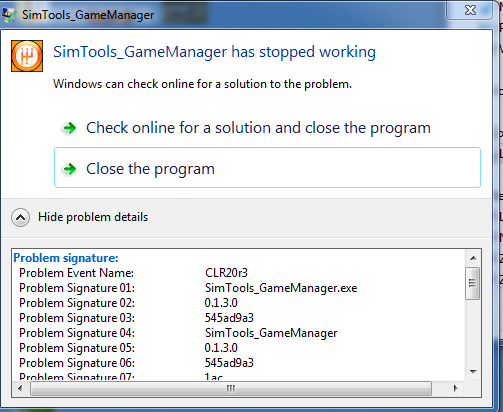503x412 pixels.
Task: Click green arrow beside Check online option
Action: coord(70,128)
